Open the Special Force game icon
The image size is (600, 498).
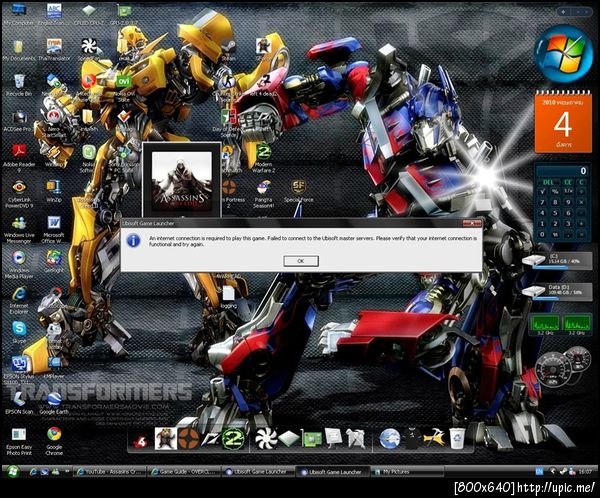pyautogui.click(x=298, y=191)
